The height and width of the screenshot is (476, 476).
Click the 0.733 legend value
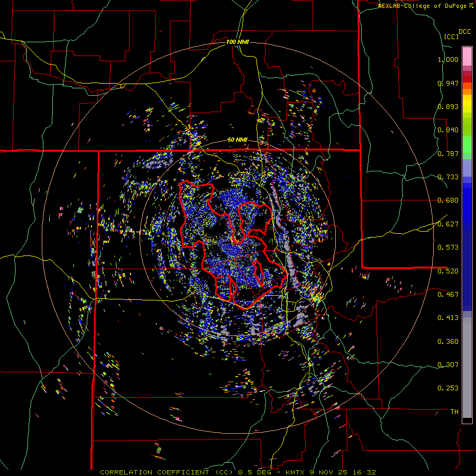click(x=448, y=177)
